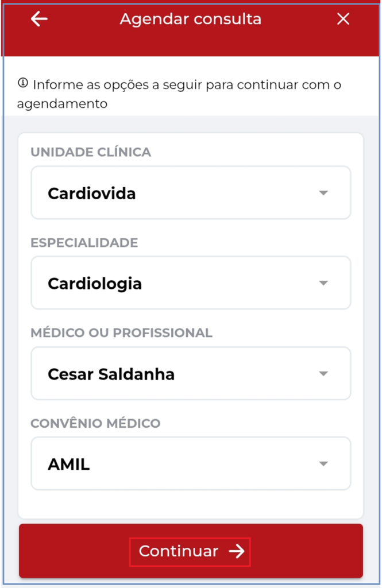The width and height of the screenshot is (382, 588).
Task: Click the Continuar button
Action: pyautogui.click(x=191, y=551)
